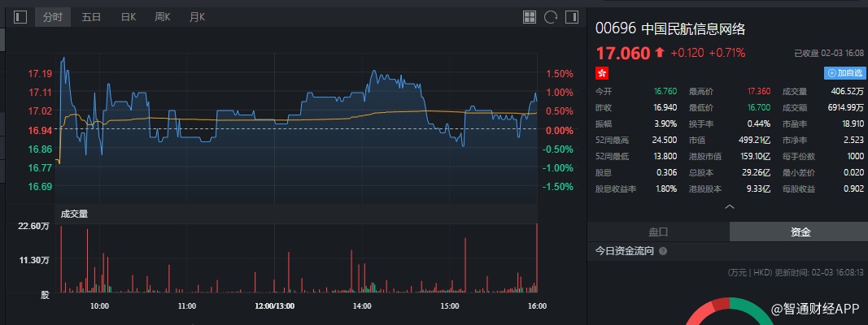The image size is (868, 325).
Task: Click the refresh chart icon
Action: click(x=551, y=16)
